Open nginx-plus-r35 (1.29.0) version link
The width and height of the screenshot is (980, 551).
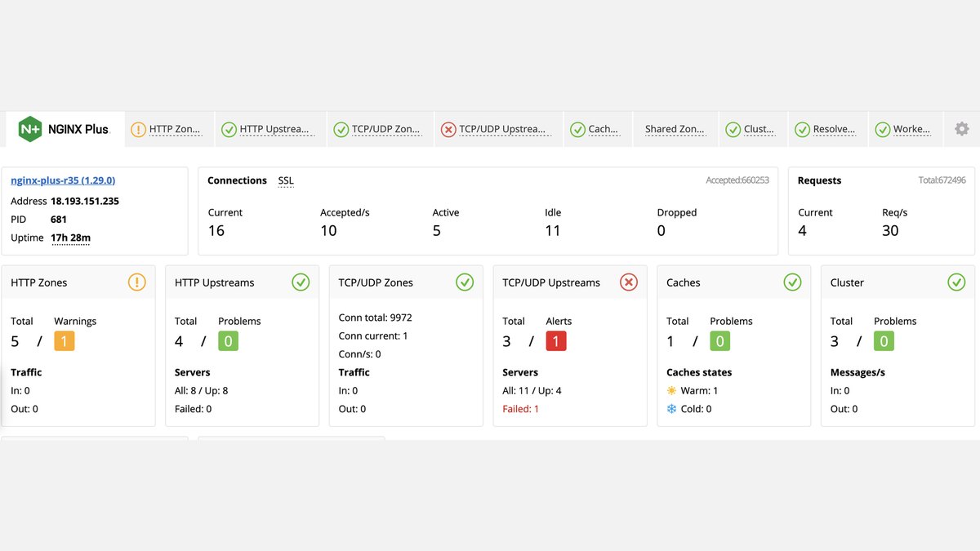point(63,180)
